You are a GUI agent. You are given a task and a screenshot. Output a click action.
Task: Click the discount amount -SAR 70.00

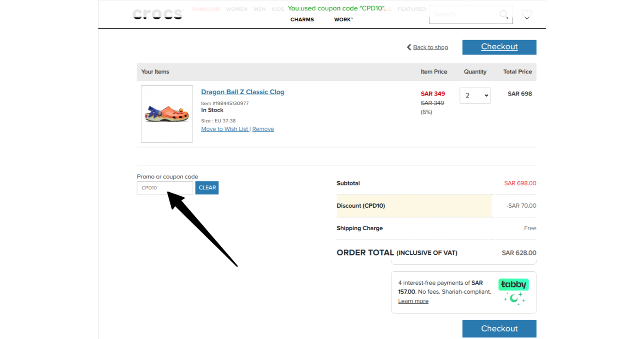point(521,206)
